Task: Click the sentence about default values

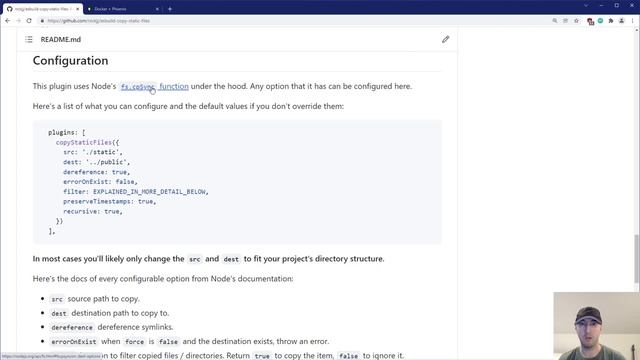Action: point(188,106)
